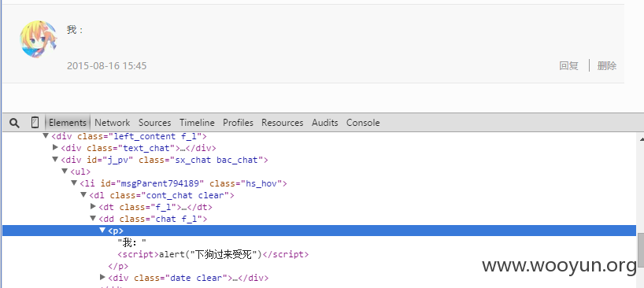The width and height of the screenshot is (644, 288).
Task: Switch to the Console tab
Action: tap(363, 123)
